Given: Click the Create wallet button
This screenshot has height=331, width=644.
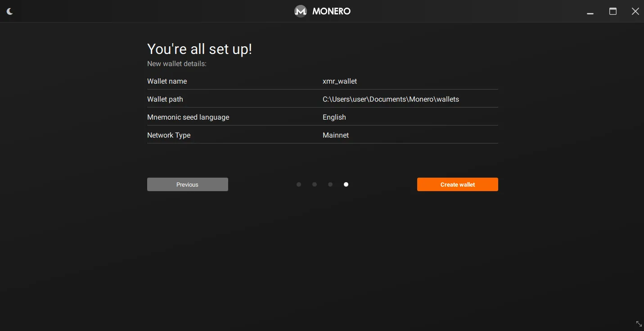Looking at the screenshot, I should tap(458, 184).
